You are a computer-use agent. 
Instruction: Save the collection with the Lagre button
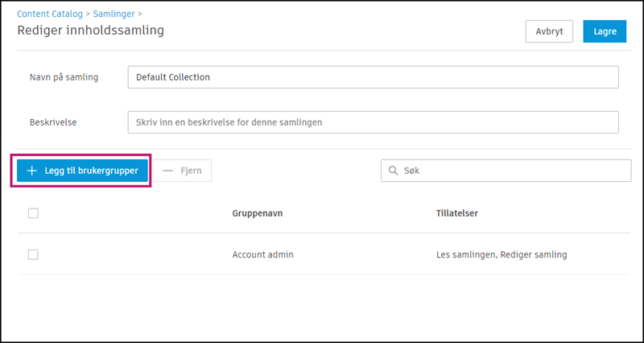pyautogui.click(x=605, y=31)
